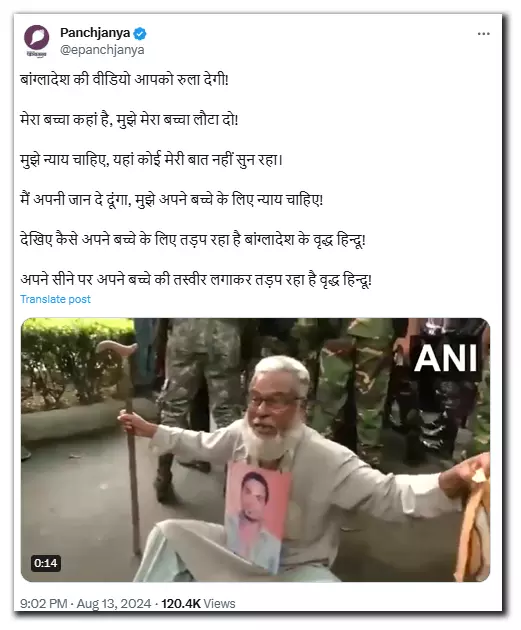Open the @epanchjanya handle link
The height and width of the screenshot is (630, 521).
coord(102,50)
